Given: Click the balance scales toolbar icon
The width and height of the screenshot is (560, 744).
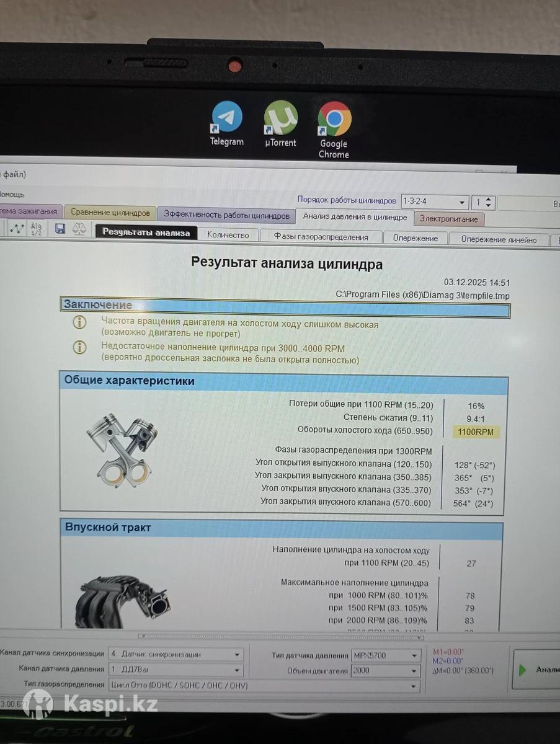Looking at the screenshot, I should pyautogui.click(x=79, y=229).
